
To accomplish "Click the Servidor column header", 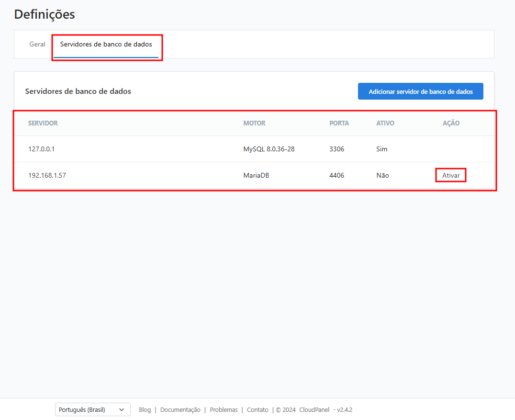I will [x=43, y=123].
